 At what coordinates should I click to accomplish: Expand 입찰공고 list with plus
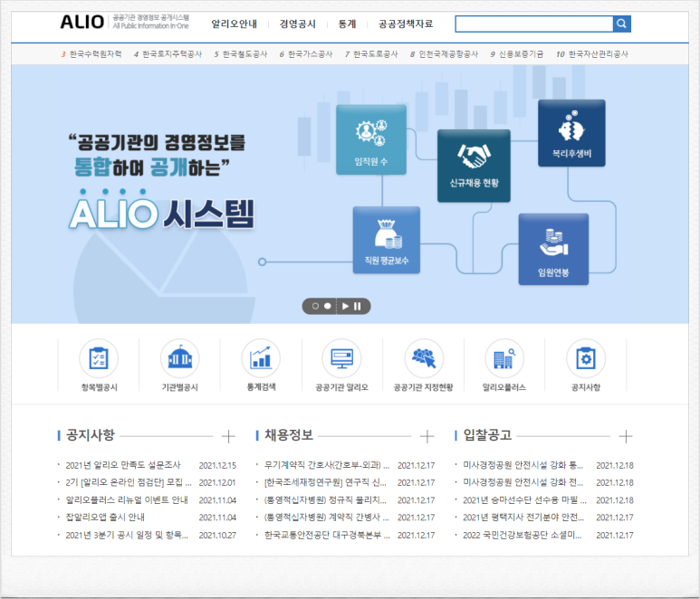626,436
